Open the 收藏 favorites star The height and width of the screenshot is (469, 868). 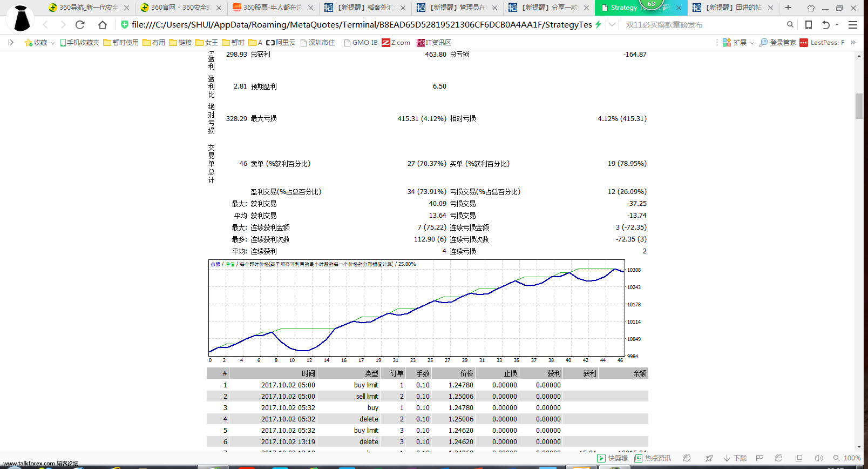pos(36,43)
